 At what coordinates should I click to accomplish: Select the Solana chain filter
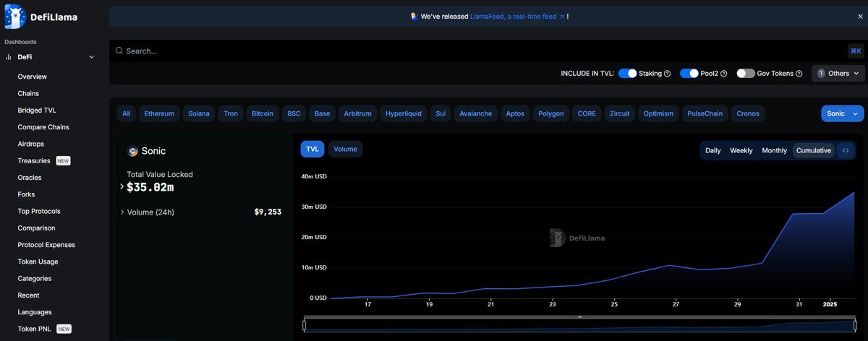click(199, 113)
